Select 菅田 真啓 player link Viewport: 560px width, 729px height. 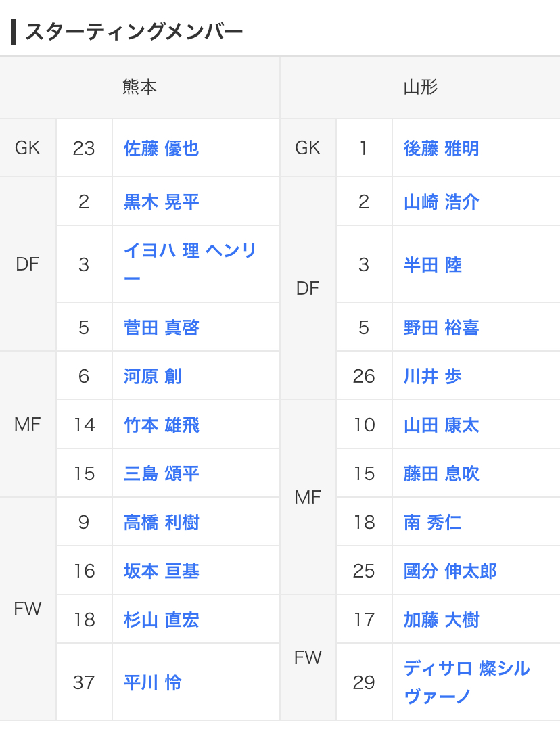(161, 327)
